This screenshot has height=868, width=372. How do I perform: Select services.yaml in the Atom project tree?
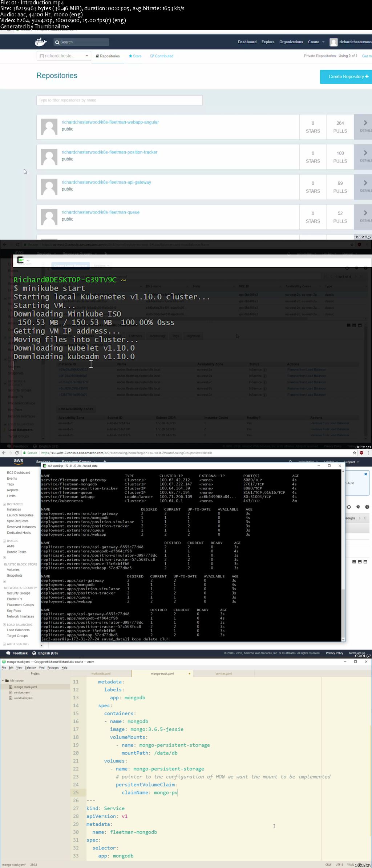pyautogui.click(x=22, y=692)
